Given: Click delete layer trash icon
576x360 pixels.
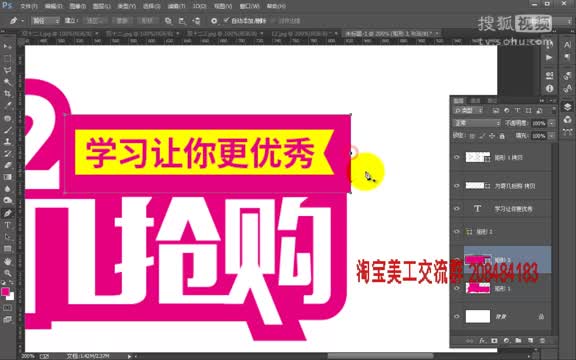Looking at the screenshot, I should [x=542, y=341].
